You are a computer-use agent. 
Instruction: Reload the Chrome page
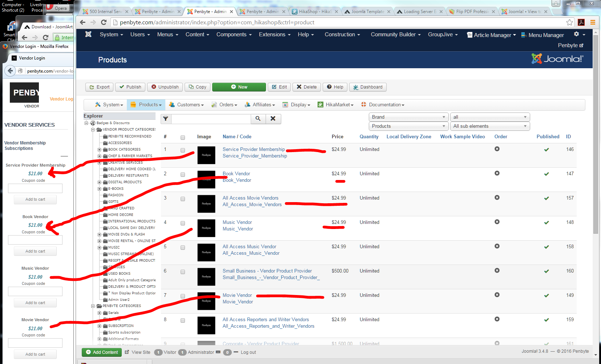point(104,23)
